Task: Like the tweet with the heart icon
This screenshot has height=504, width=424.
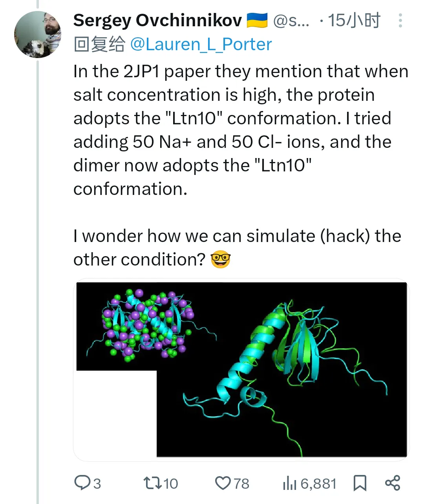Action: click(x=223, y=483)
